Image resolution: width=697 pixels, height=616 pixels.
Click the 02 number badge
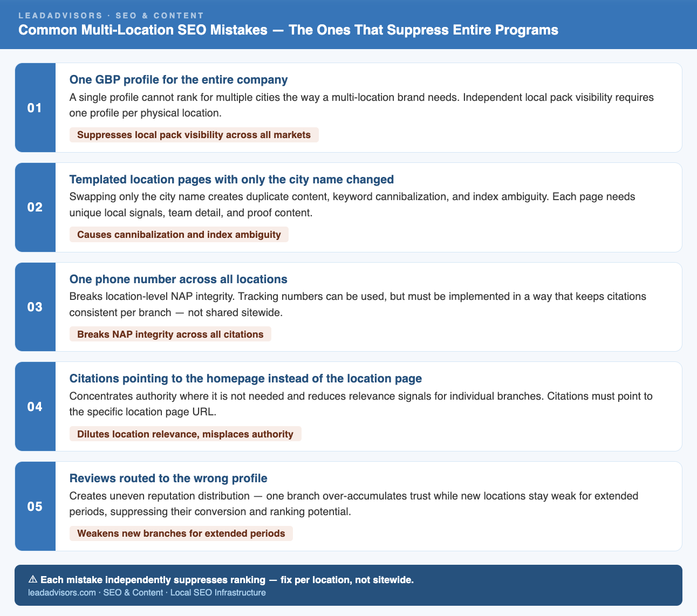tap(35, 207)
